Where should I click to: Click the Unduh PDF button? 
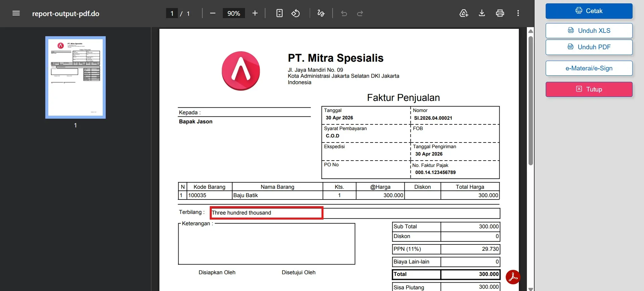coord(589,47)
